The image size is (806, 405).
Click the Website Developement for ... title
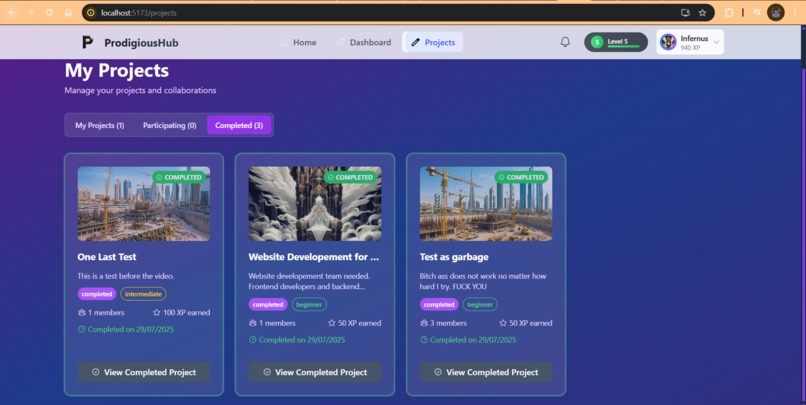[314, 257]
